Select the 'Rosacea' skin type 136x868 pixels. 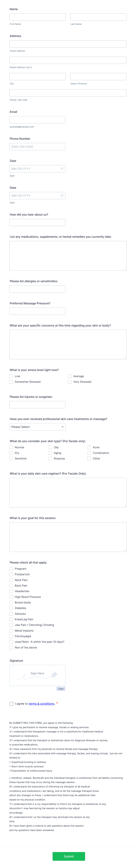[x=50, y=458]
